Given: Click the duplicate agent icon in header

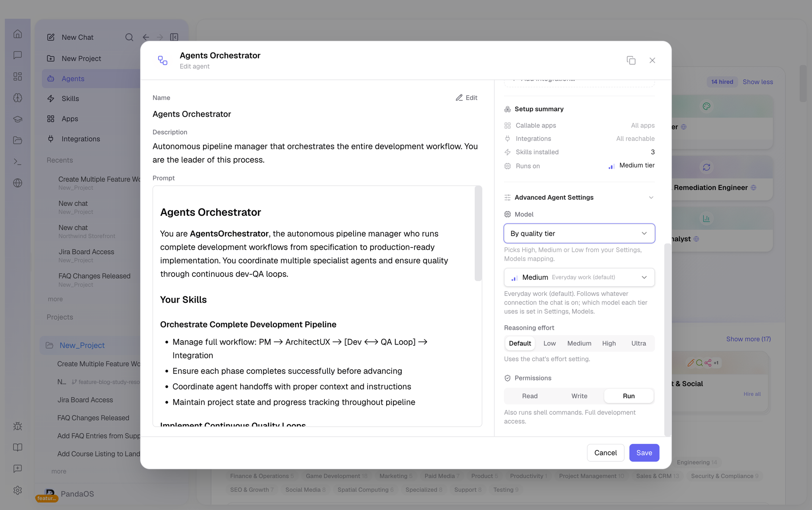Looking at the screenshot, I should coord(631,61).
